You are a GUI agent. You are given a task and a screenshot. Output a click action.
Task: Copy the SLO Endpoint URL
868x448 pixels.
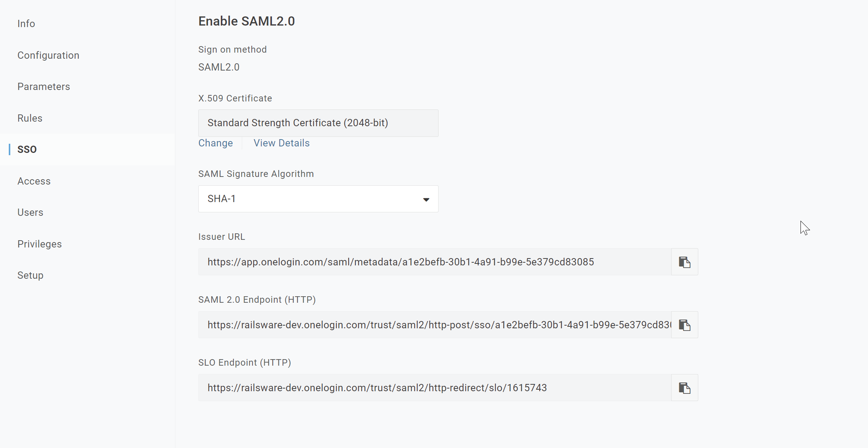tap(685, 388)
